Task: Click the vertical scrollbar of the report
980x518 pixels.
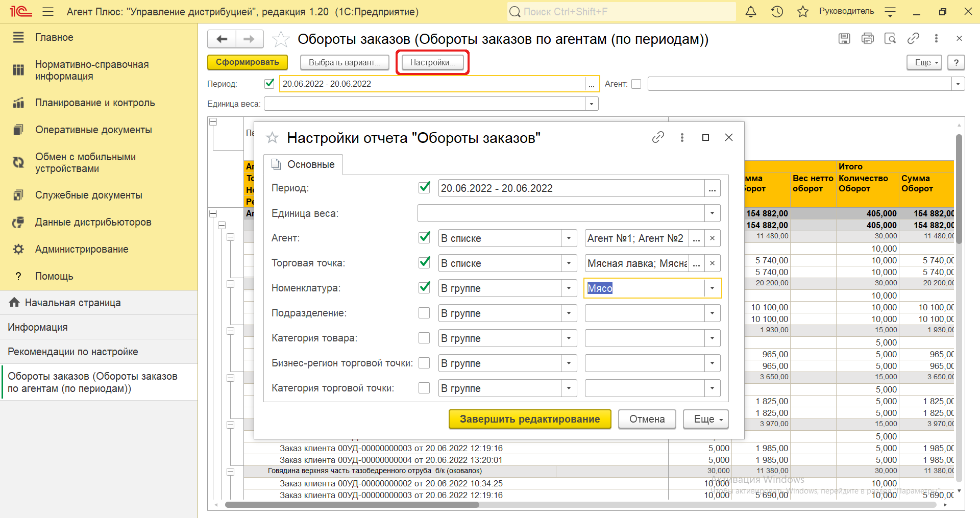Action: click(959, 189)
